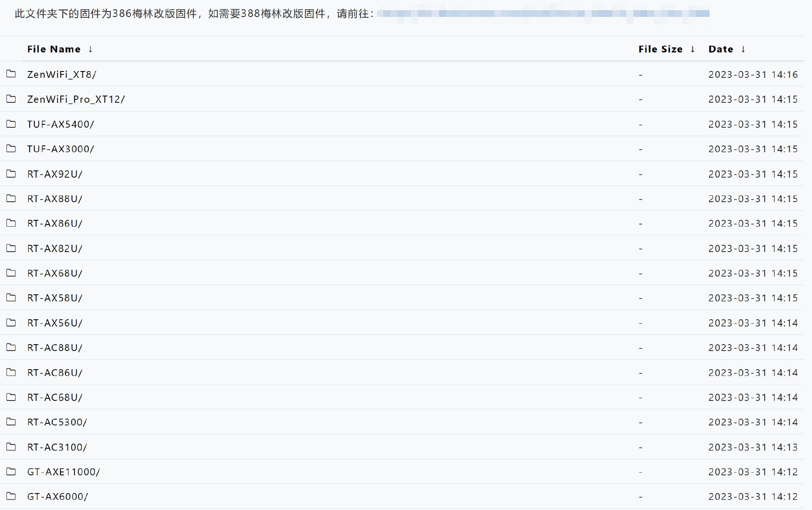Go to the RT-AX86U/ directory
The width and height of the screenshot is (812, 510).
coord(55,223)
